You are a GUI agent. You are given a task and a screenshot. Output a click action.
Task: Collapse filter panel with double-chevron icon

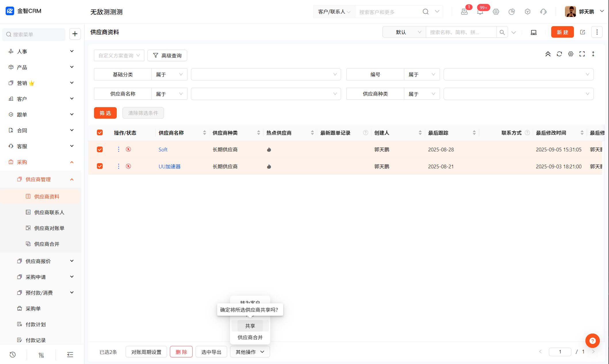point(548,54)
